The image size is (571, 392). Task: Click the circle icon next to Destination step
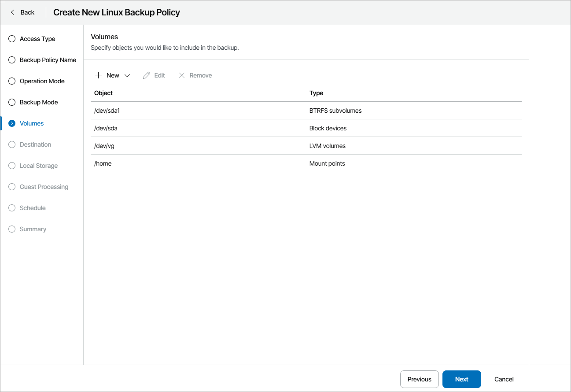click(11, 144)
